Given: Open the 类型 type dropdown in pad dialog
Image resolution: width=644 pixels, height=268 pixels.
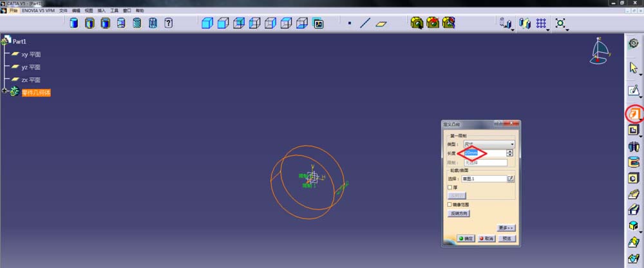Looking at the screenshot, I should 489,144.
